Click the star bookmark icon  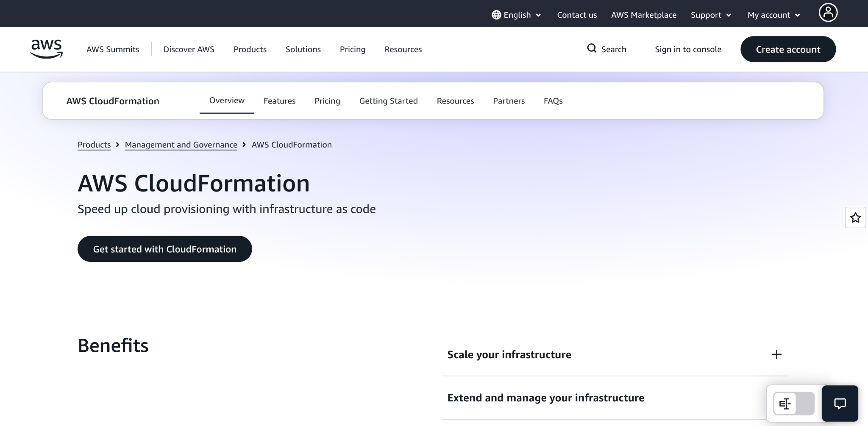pyautogui.click(x=855, y=217)
